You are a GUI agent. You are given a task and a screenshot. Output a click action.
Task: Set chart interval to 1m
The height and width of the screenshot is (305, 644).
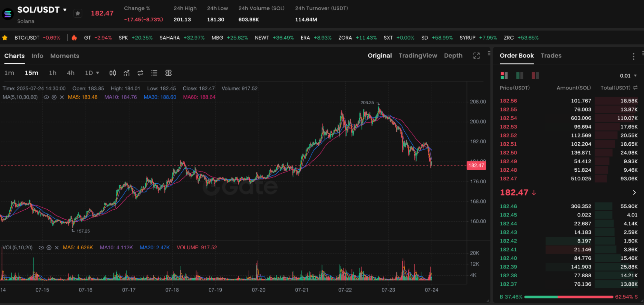coord(9,73)
